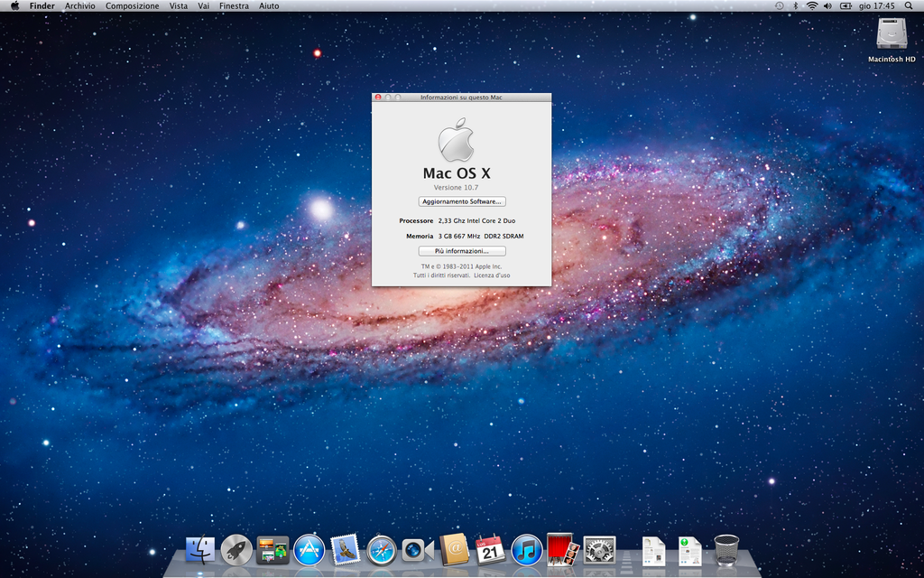Open the Apple menu

[14, 6]
